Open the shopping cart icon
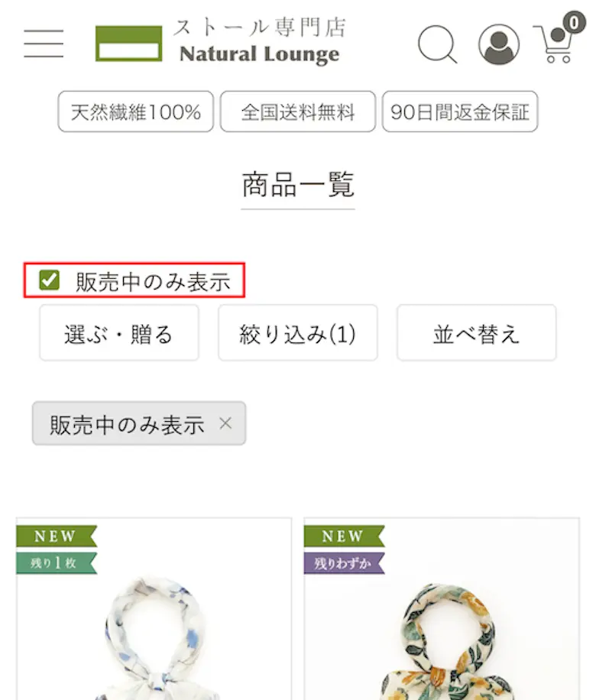The image size is (596, 700). point(554,44)
